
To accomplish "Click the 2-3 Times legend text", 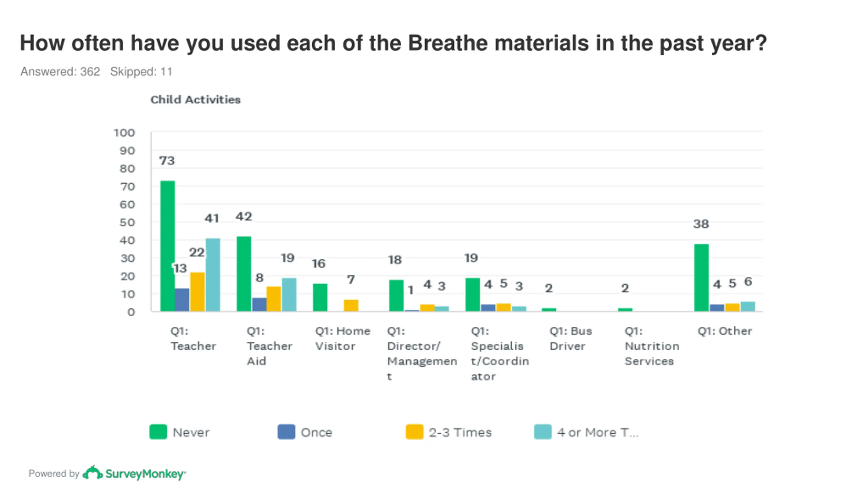I will point(460,432).
